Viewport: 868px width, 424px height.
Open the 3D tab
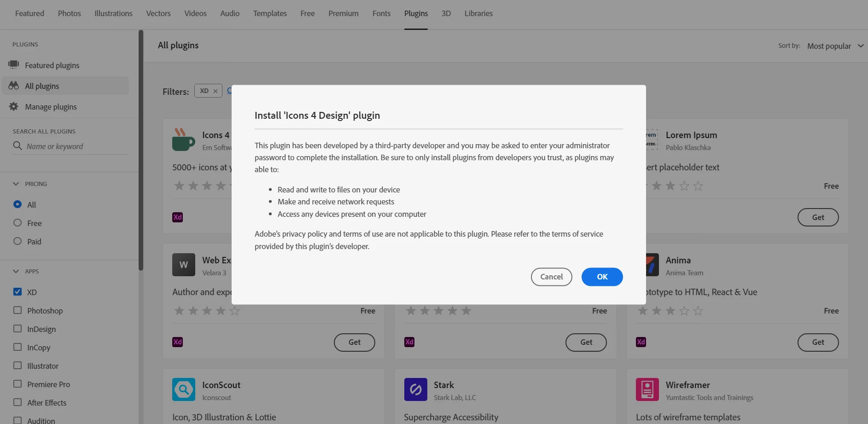[446, 13]
